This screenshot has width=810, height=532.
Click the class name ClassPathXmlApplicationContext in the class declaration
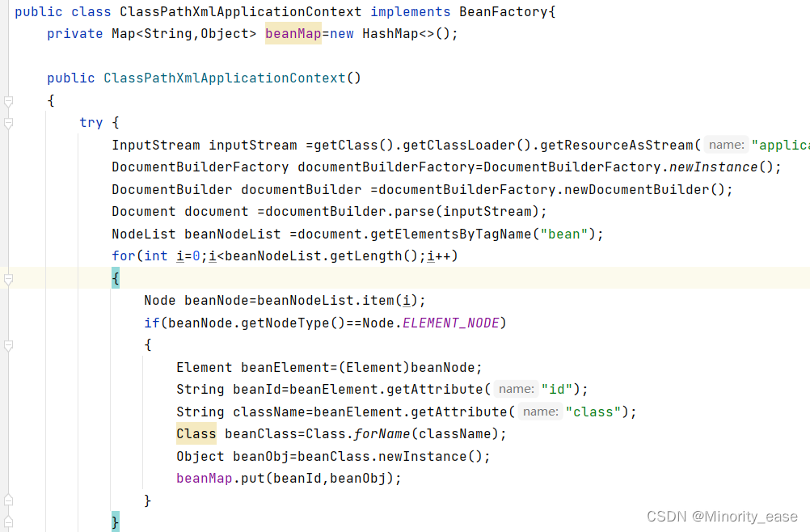click(x=241, y=12)
